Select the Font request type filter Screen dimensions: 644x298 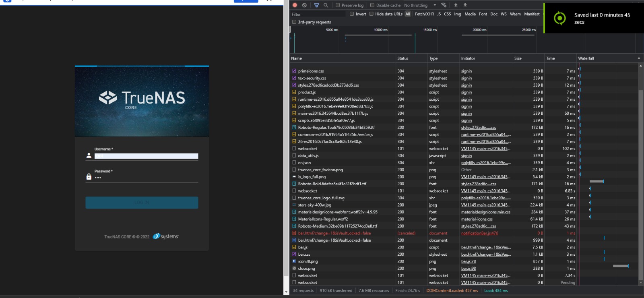click(x=483, y=14)
